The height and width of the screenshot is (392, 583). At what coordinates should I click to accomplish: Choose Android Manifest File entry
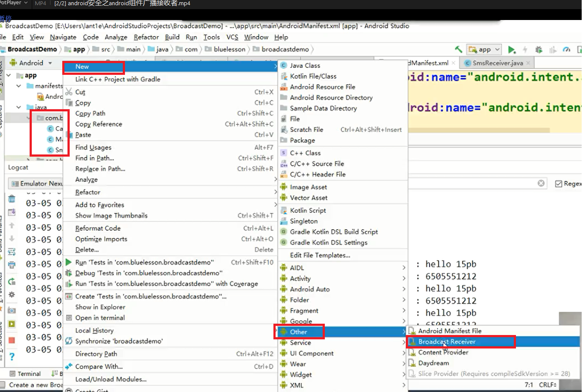pyautogui.click(x=493, y=331)
